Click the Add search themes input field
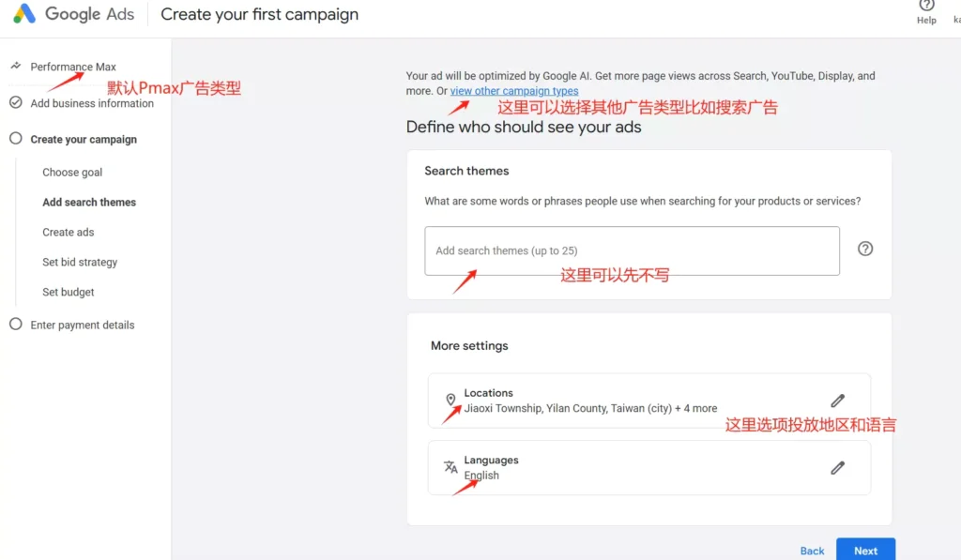The image size is (961, 560). (x=632, y=250)
